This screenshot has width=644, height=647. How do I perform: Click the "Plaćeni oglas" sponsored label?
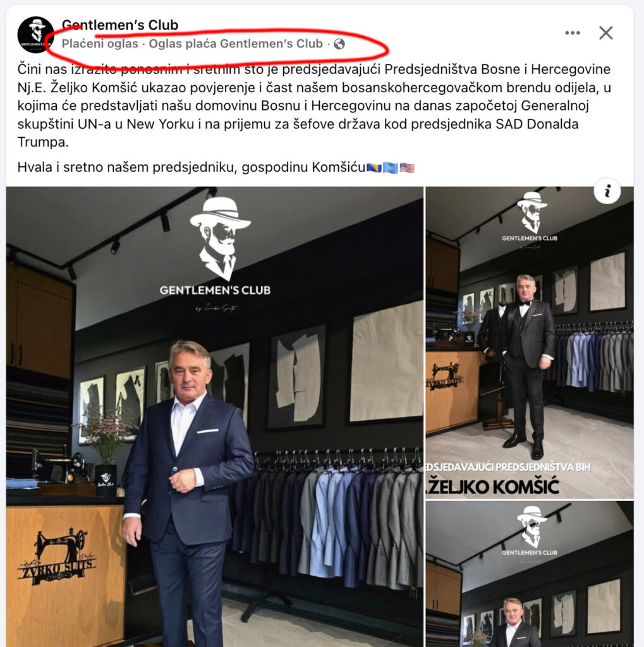click(x=100, y=44)
